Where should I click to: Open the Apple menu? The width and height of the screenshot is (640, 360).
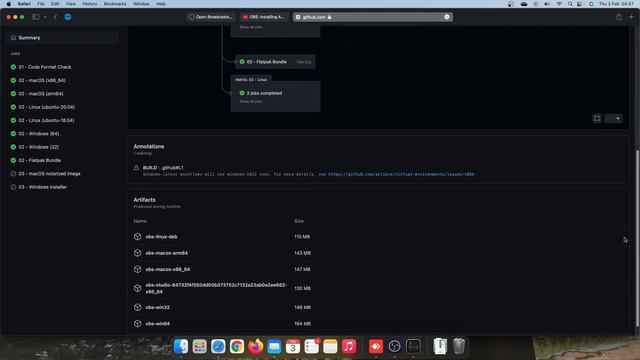tap(9, 4)
